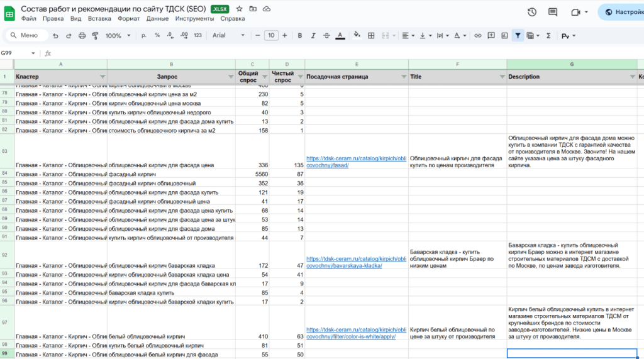The width and height of the screenshot is (644, 359).
Task: Open the Справка menu
Action: pyautogui.click(x=233, y=19)
